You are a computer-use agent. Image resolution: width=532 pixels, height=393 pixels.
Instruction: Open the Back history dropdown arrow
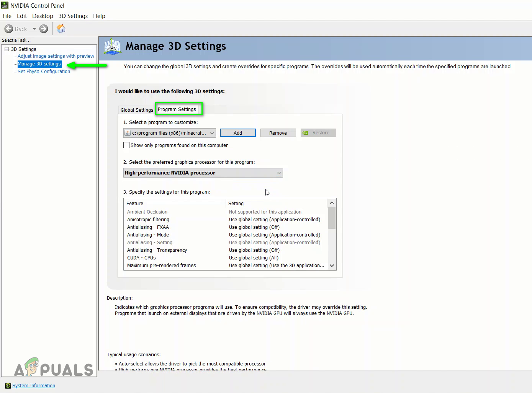point(34,29)
